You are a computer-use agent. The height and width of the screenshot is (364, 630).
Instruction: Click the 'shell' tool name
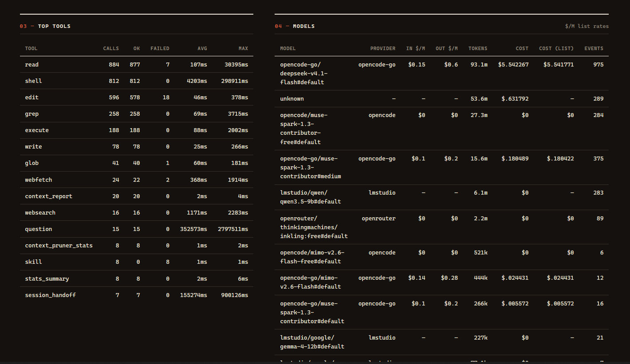coord(34,81)
